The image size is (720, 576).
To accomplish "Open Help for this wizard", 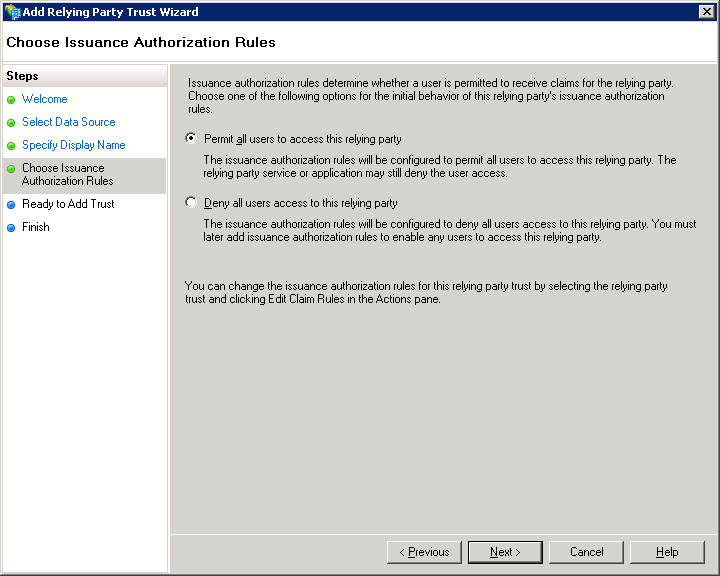I will point(667,552).
